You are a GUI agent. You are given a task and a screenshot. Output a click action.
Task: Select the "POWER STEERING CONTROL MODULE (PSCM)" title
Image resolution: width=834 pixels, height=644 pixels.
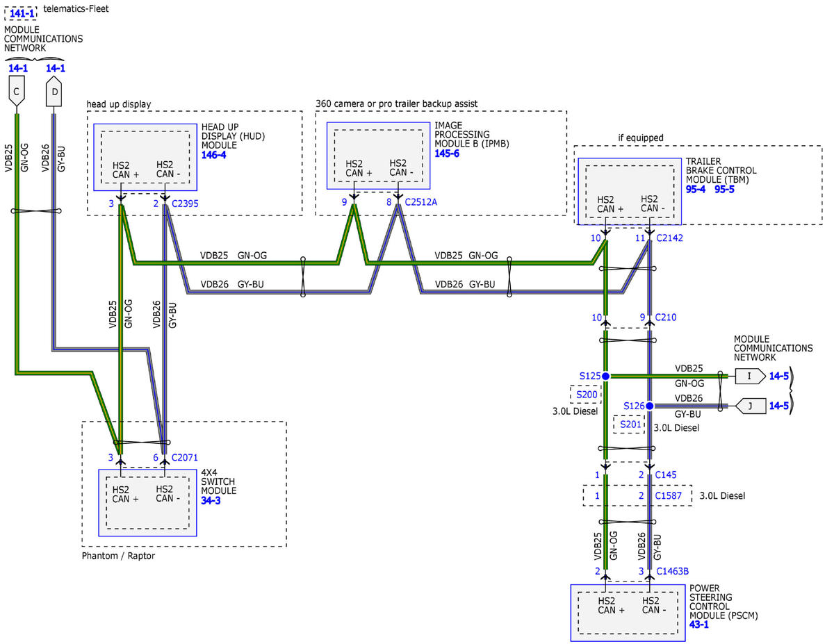tap(723, 601)
